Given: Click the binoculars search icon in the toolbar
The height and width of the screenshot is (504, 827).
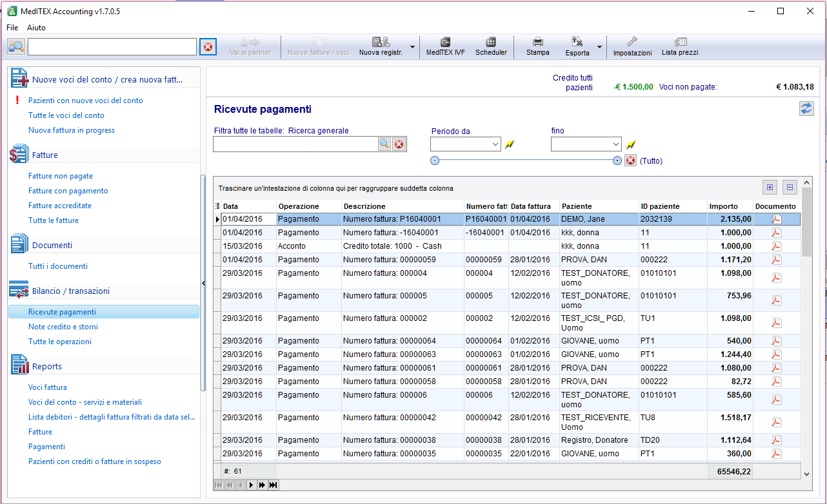Looking at the screenshot, I should pyautogui.click(x=16, y=46).
